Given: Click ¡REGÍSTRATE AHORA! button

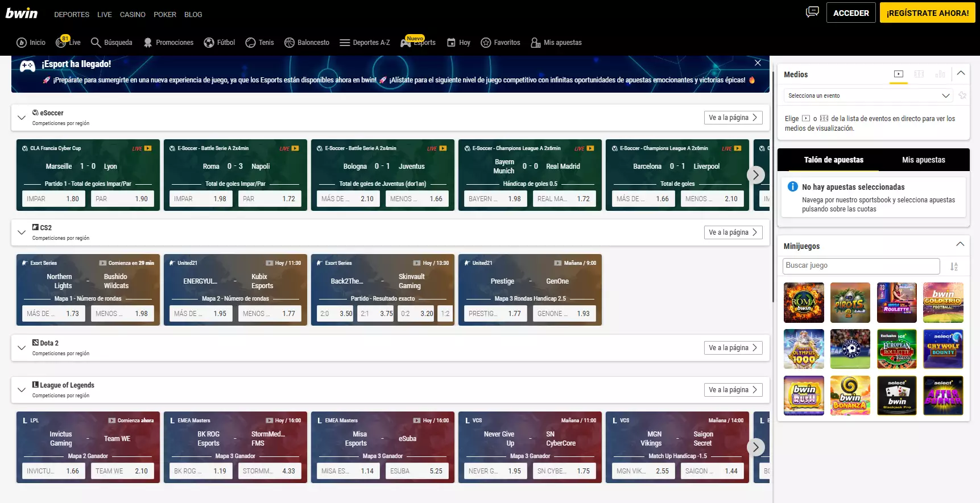Looking at the screenshot, I should (928, 13).
